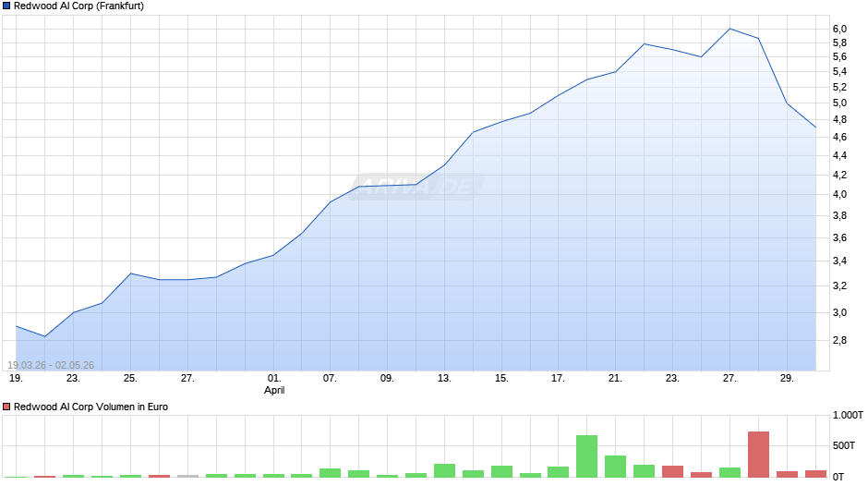Screen dimensions: 868x486
Task: Click the '19.' date axis label
Action: (x=16, y=378)
